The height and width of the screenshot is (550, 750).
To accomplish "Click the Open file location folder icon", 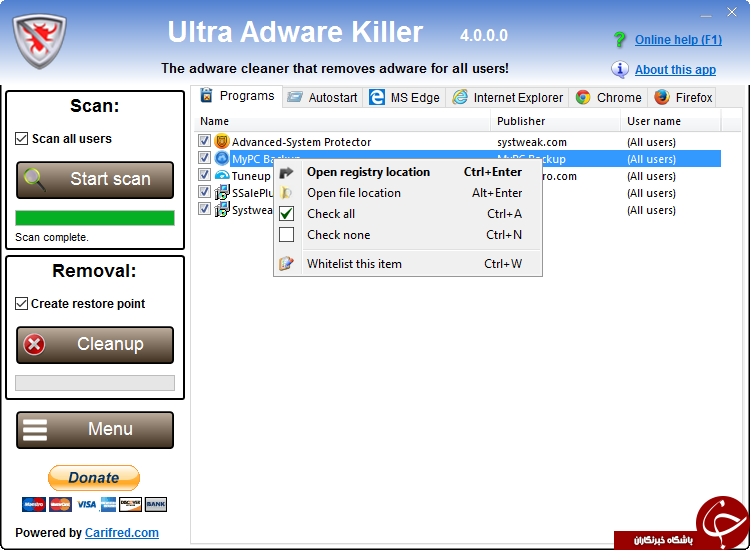I will pyautogui.click(x=286, y=193).
